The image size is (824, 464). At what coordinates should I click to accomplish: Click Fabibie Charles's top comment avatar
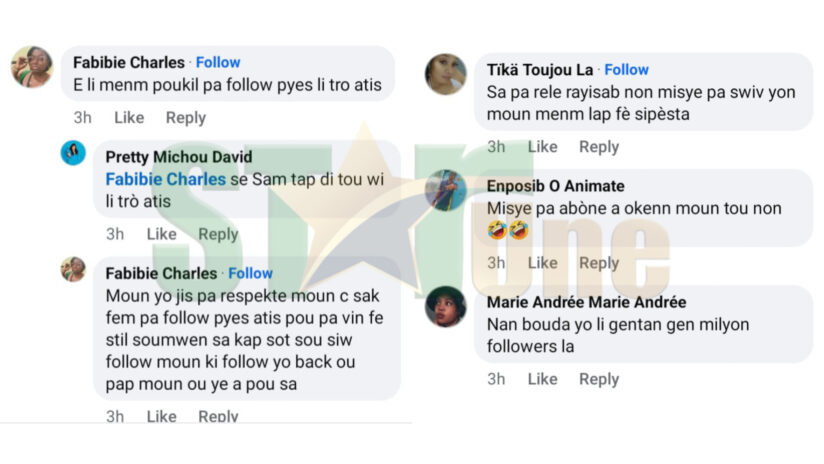(31, 67)
